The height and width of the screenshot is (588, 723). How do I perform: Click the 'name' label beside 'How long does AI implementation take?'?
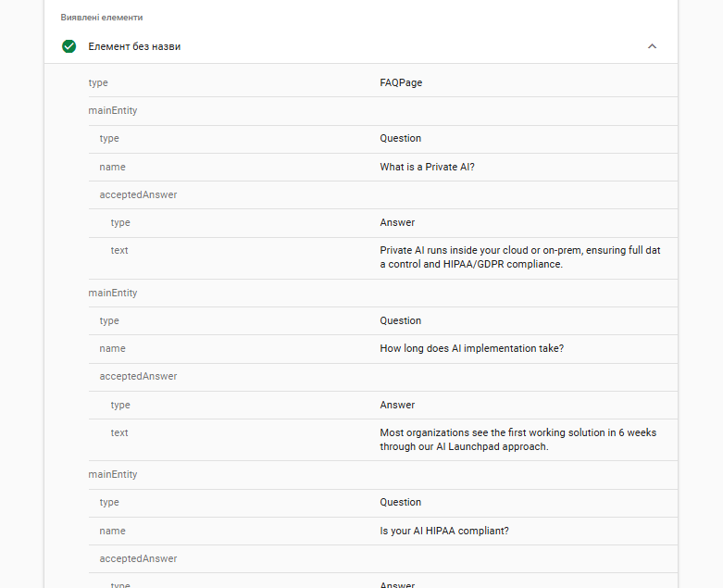click(112, 348)
